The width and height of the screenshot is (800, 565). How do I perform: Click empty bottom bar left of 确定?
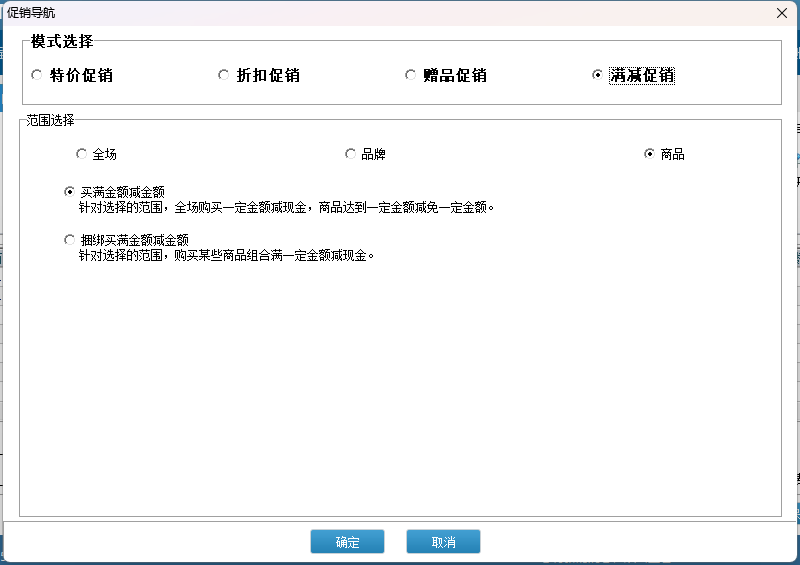(x=150, y=542)
